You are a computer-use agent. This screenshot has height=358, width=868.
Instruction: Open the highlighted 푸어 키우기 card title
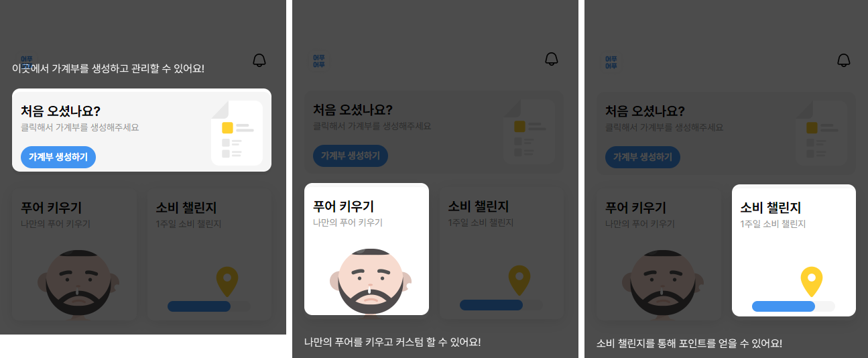(x=343, y=206)
